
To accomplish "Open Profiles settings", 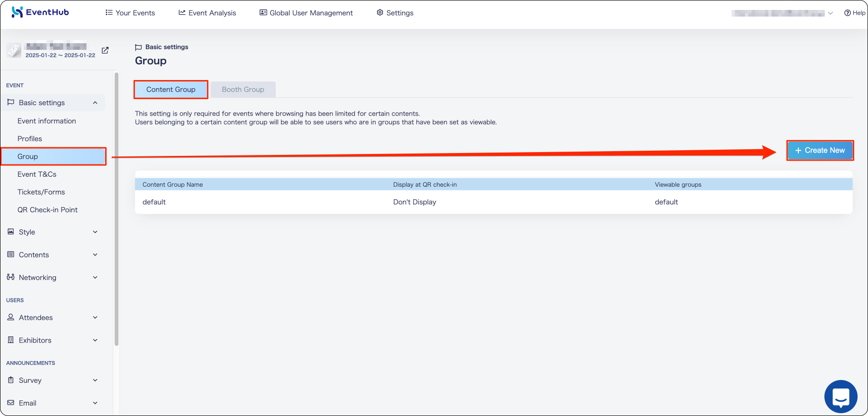I will pyautogui.click(x=30, y=139).
